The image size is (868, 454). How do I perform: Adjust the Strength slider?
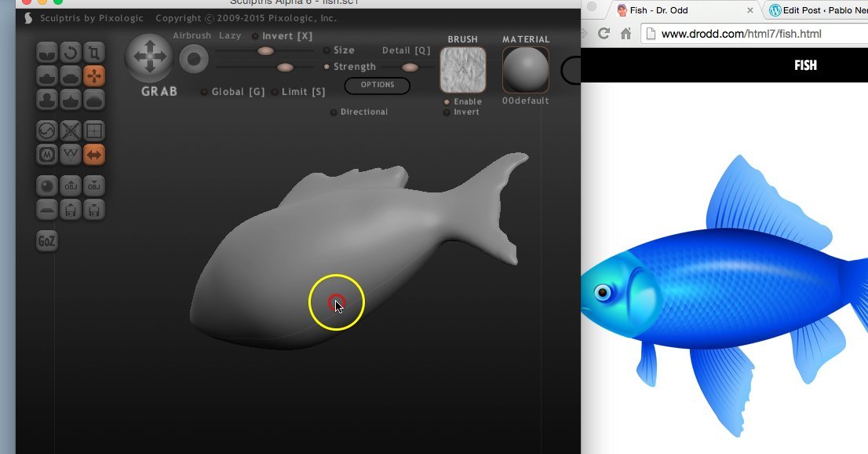click(x=410, y=67)
